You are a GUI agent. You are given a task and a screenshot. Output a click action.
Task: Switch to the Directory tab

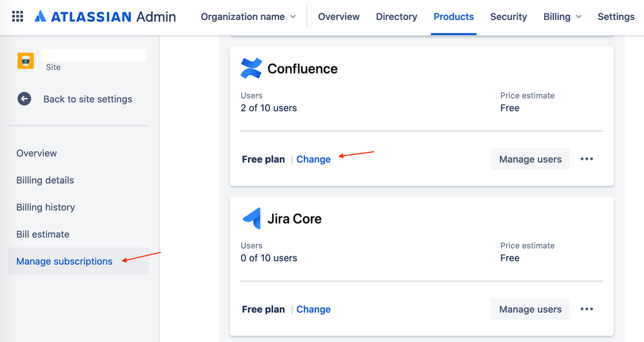[396, 17]
